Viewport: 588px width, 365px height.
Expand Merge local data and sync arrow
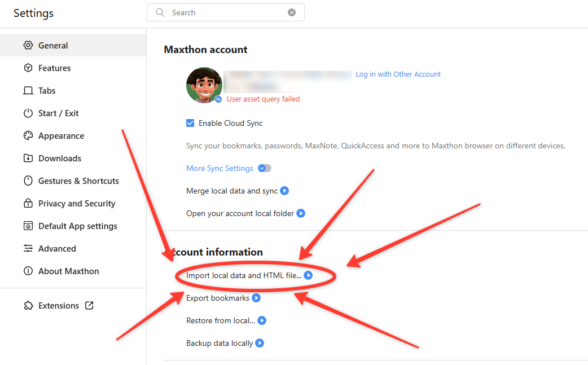284,191
